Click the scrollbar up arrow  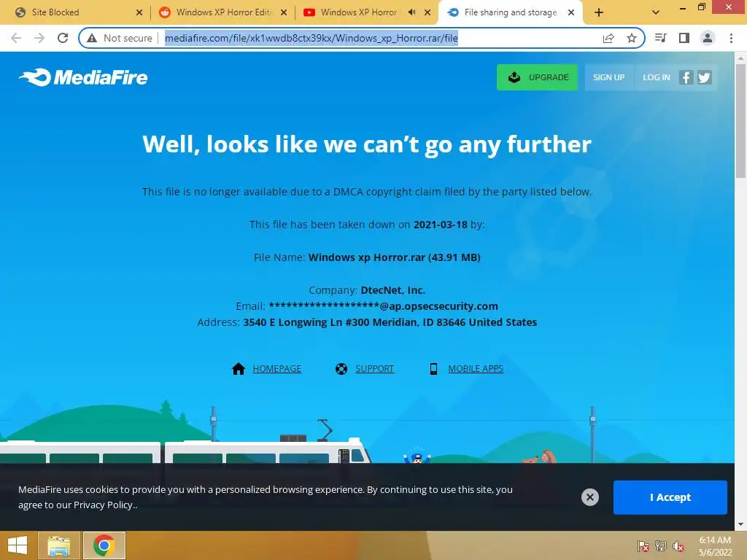(x=740, y=58)
